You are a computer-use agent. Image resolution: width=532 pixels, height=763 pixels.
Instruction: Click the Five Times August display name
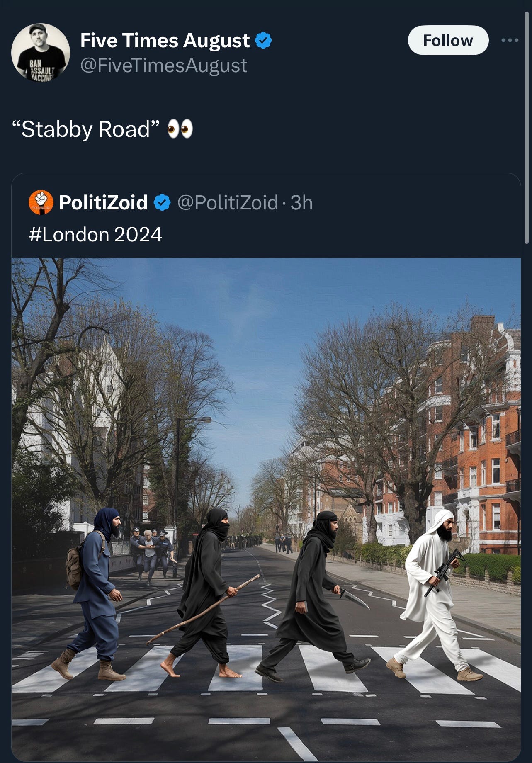click(165, 41)
